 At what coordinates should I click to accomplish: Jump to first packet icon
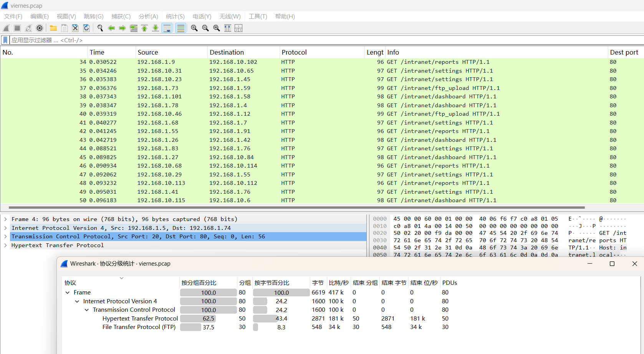pos(144,28)
